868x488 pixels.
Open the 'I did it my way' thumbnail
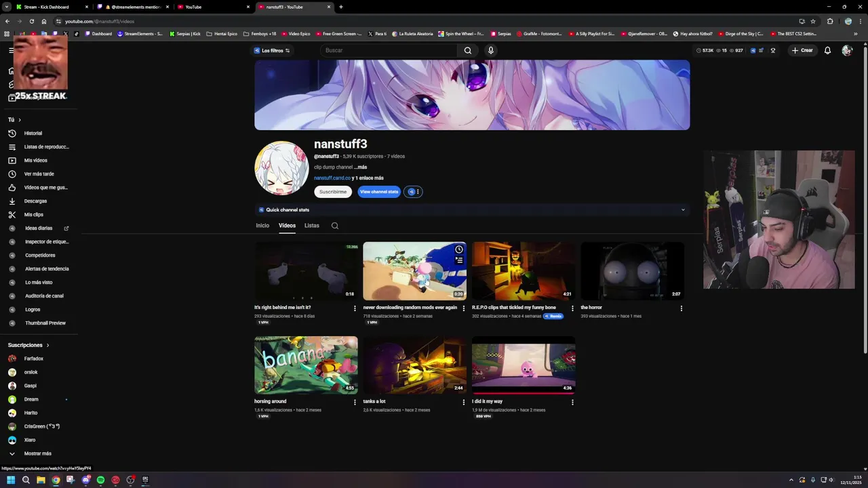coord(524,365)
